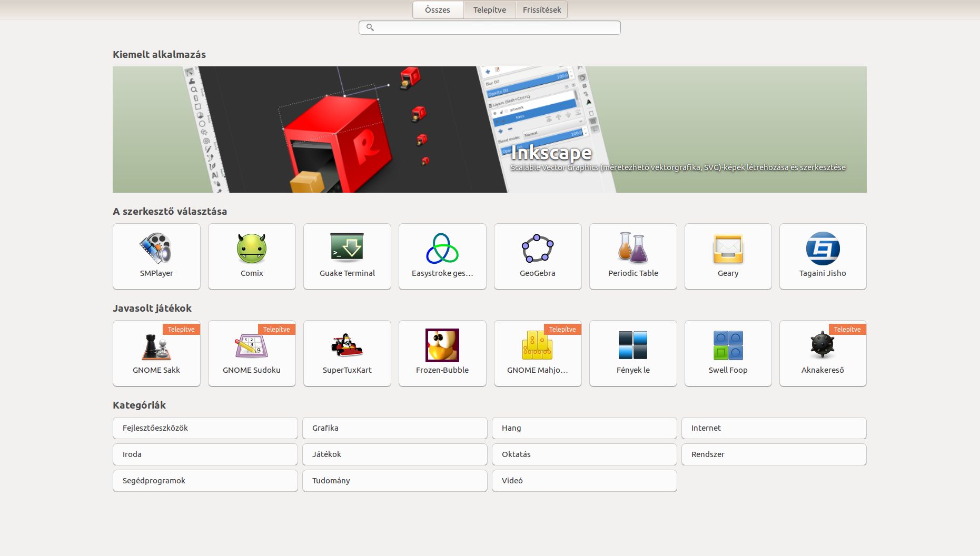Open the Hang category
The height and width of the screenshot is (556, 980).
tap(585, 428)
